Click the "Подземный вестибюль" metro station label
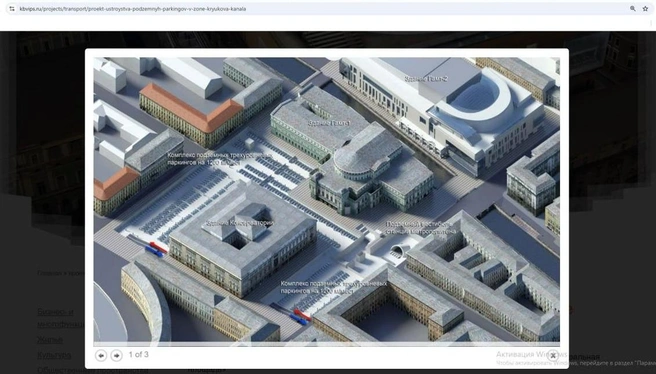 coord(421,228)
